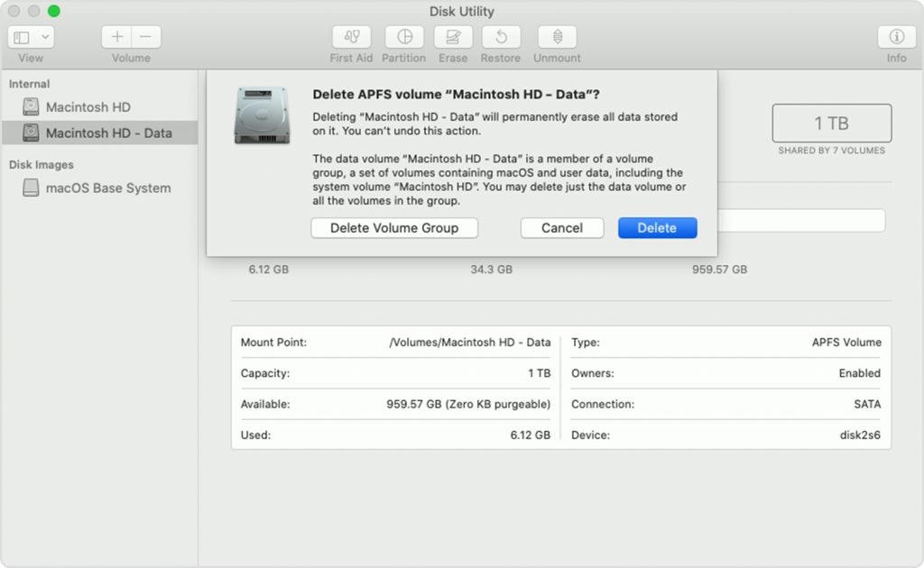Click the Used 6.12 GB table value
The width and height of the screenshot is (924, 568).
530,435
